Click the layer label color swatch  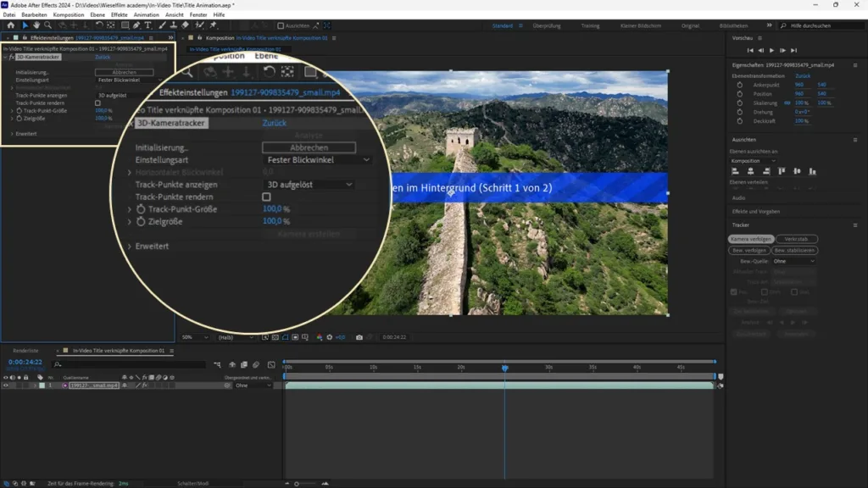click(x=42, y=385)
